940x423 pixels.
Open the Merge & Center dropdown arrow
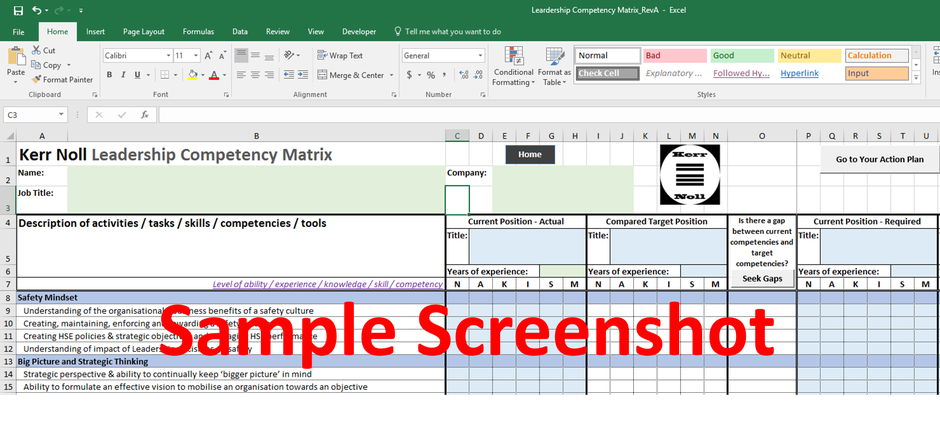[x=391, y=75]
